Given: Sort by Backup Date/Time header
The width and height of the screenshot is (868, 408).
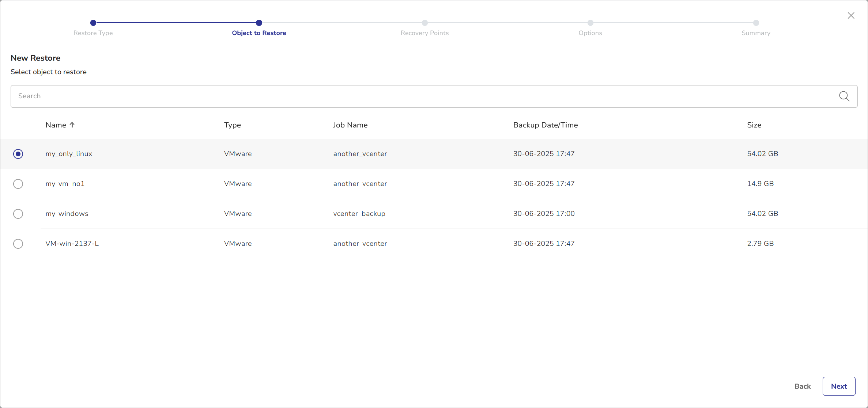Looking at the screenshot, I should 545,125.
